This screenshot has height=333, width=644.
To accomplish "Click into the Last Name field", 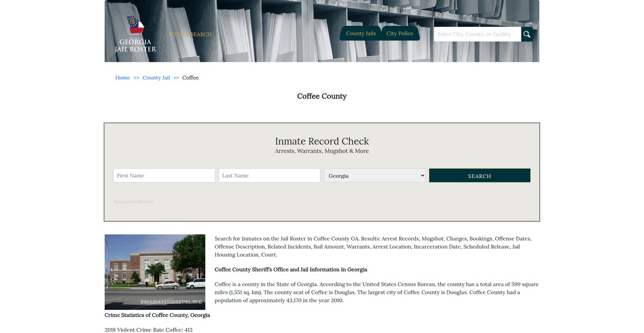I will pyautogui.click(x=269, y=176).
